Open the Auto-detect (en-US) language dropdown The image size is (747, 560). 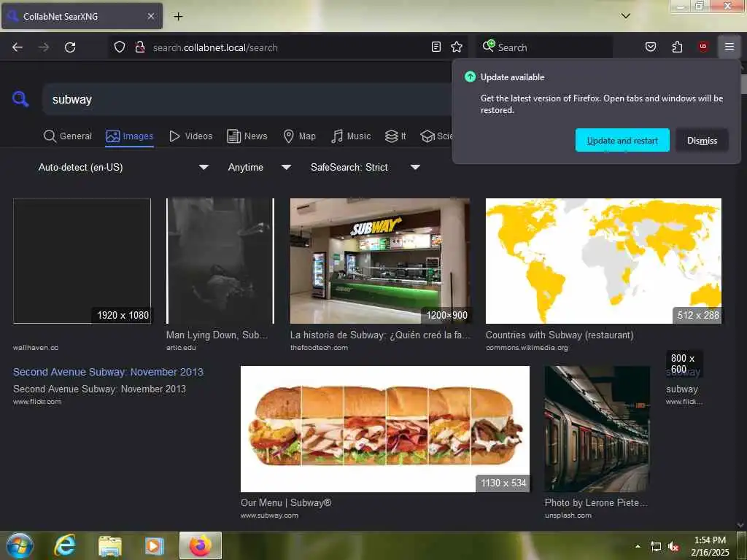[123, 167]
